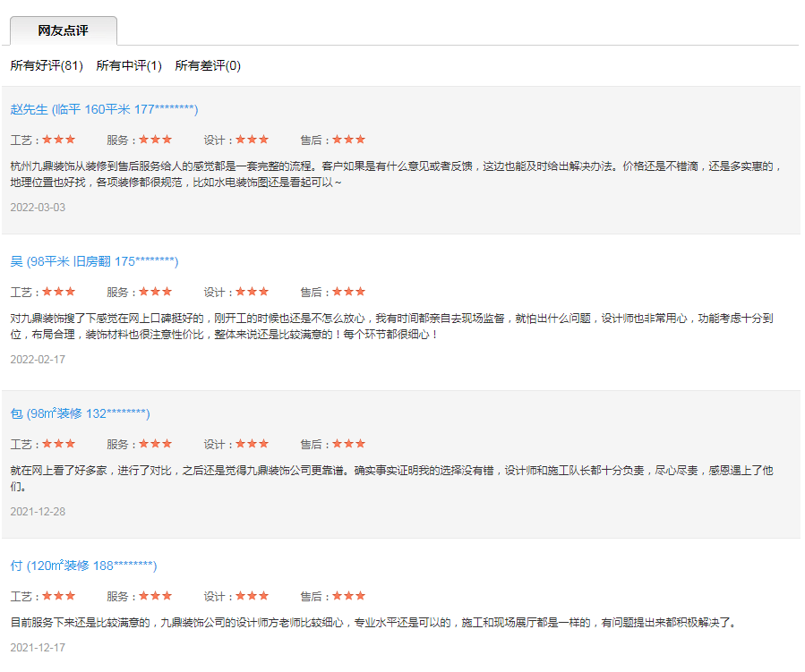The height and width of the screenshot is (672, 805).
Task: Show 所有差评(0) reviews
Action: tap(208, 65)
